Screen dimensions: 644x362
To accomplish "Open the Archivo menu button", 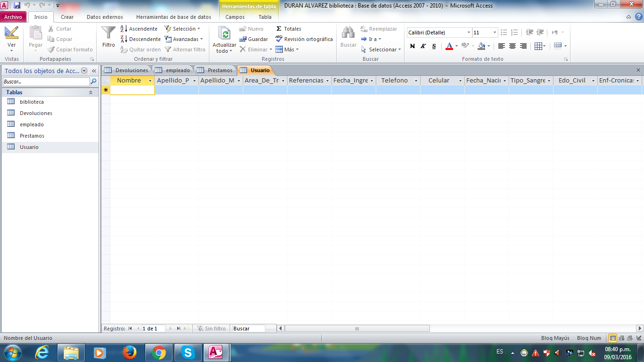I will [13, 17].
